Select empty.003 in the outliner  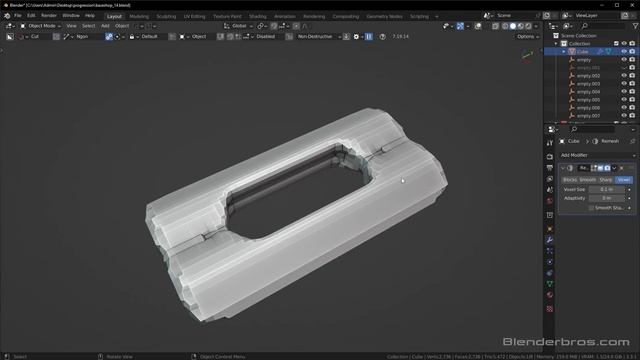[588, 84]
